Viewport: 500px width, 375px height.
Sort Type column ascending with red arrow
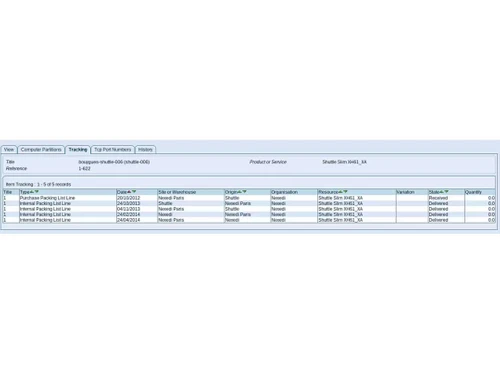tap(32, 192)
